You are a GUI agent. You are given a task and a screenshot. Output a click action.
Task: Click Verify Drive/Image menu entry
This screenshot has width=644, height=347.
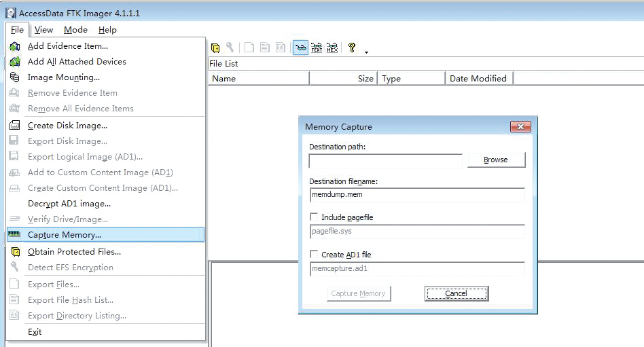(105, 219)
